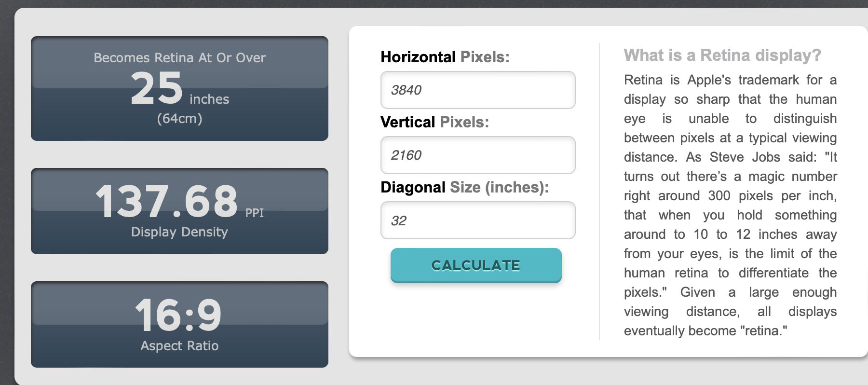The image size is (868, 385).
Task: Click the closing sentence "eventually become retina"
Action: pos(705,331)
